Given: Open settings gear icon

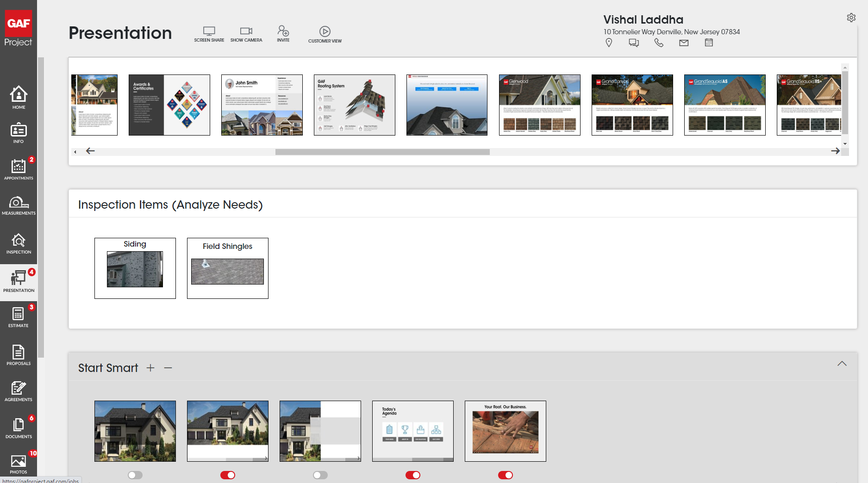Looking at the screenshot, I should click(x=851, y=18).
